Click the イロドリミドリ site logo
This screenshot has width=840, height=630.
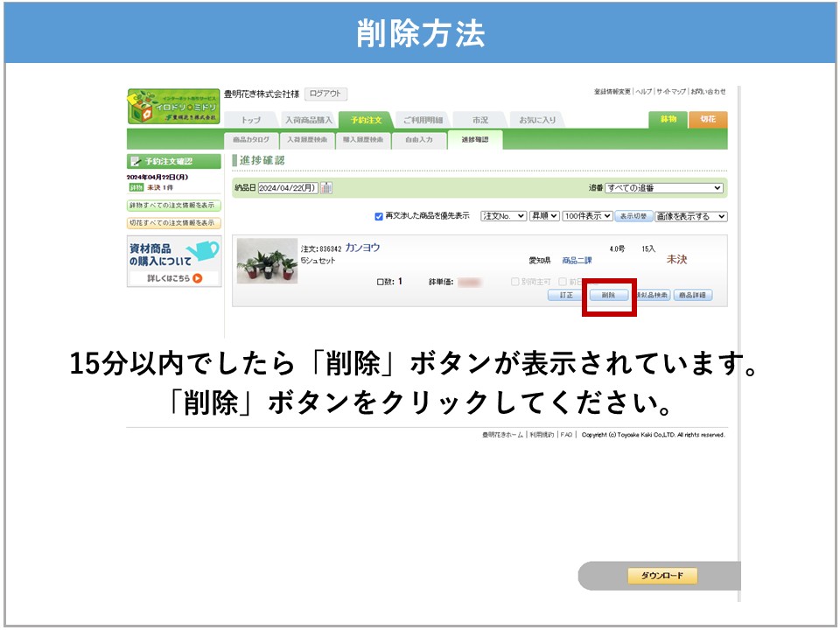173,106
